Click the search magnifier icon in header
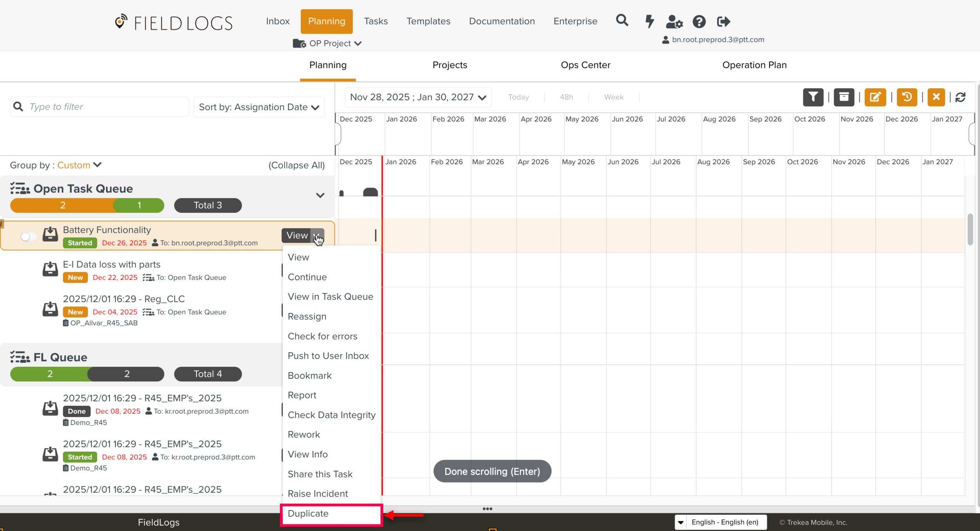The width and height of the screenshot is (980, 531). click(x=622, y=20)
